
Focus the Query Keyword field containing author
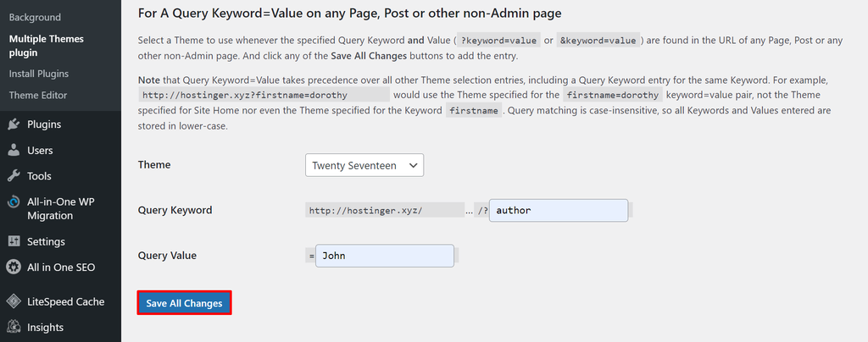559,210
